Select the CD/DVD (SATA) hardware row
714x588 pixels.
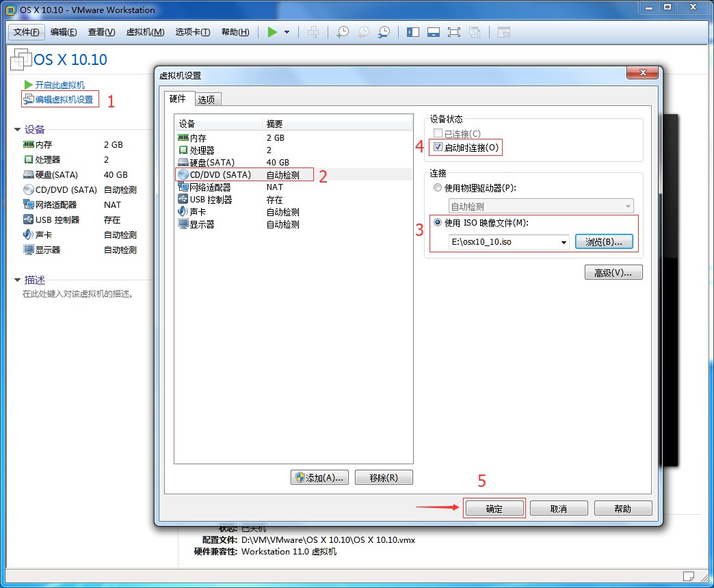click(x=226, y=174)
